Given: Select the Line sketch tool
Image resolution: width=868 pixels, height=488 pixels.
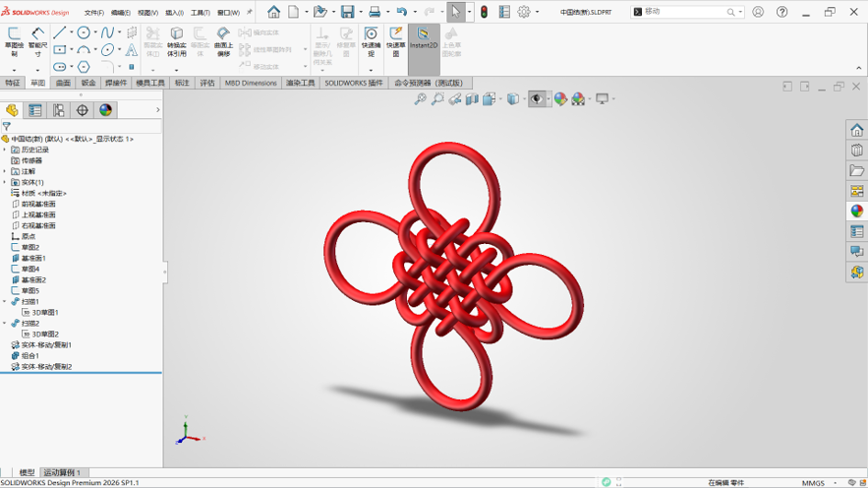Looking at the screenshot, I should 60,32.
